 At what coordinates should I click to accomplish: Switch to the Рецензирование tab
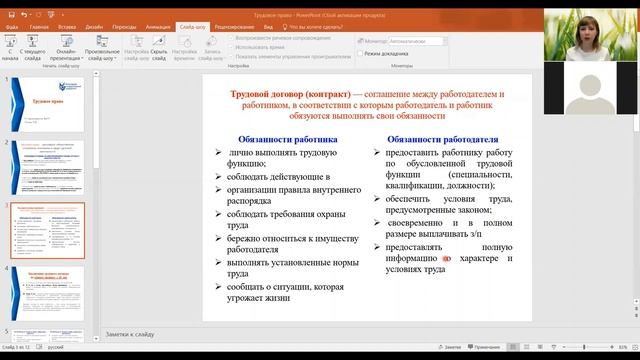[234, 27]
